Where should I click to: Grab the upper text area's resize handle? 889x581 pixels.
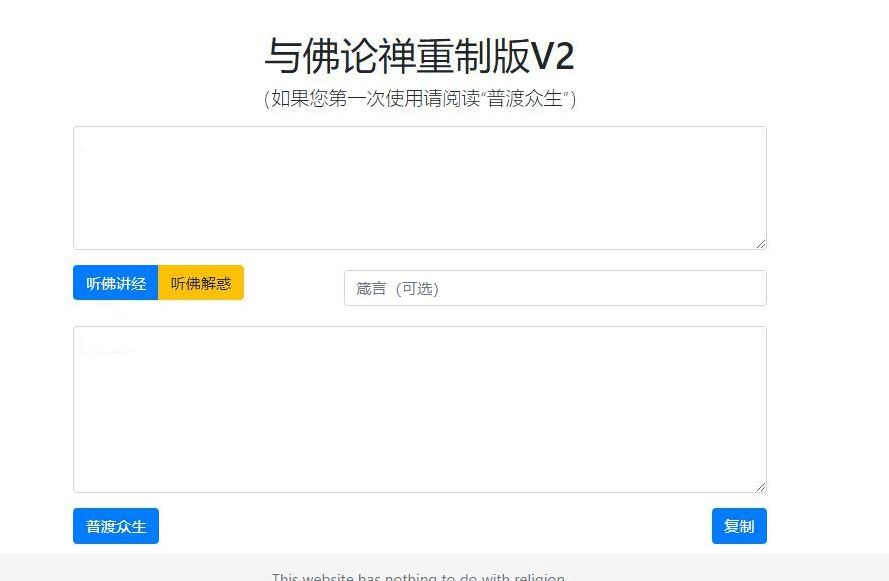[761, 244]
